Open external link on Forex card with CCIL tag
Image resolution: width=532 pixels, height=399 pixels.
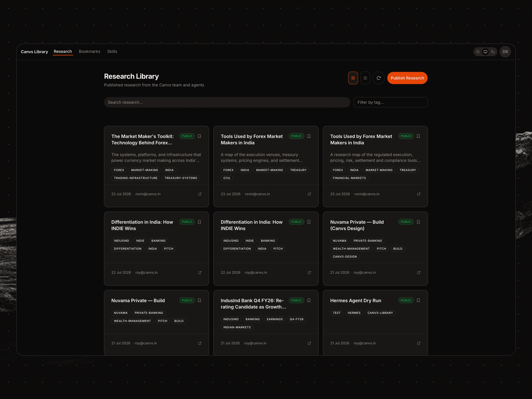[x=309, y=194]
